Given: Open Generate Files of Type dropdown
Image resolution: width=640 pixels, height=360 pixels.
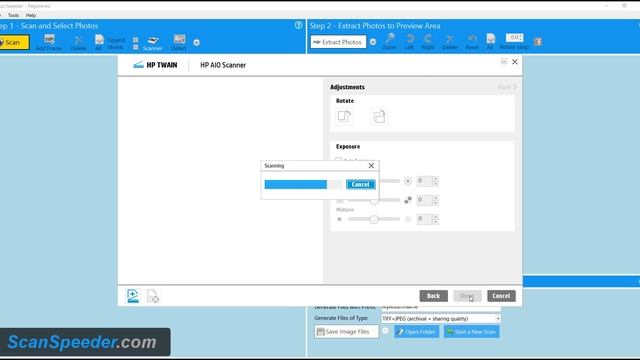Looking at the screenshot, I should (440, 318).
